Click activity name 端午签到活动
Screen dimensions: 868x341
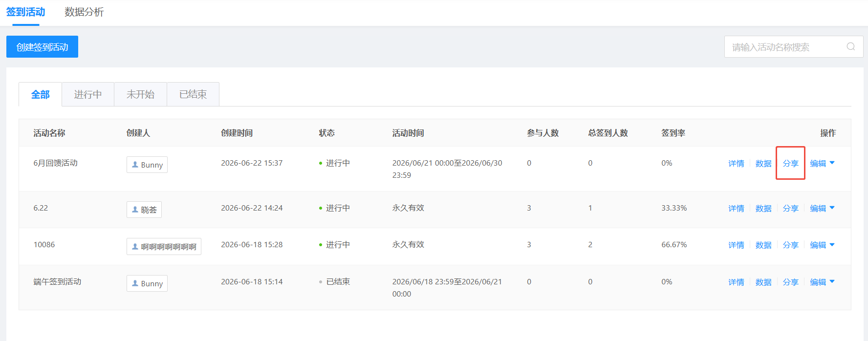57,281
